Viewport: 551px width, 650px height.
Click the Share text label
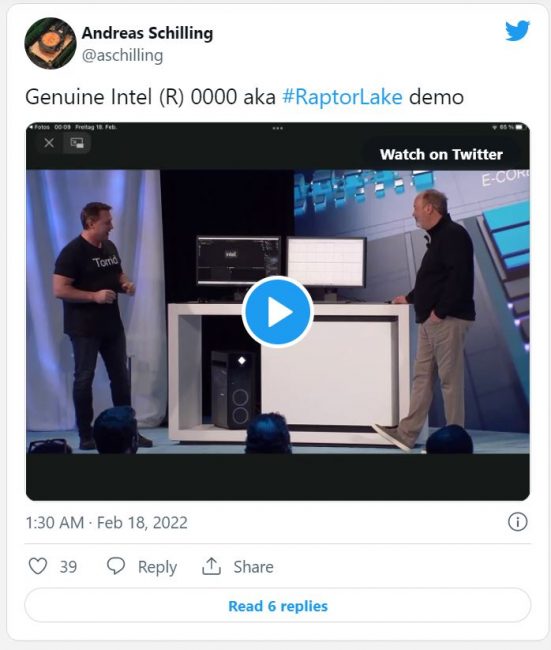coord(253,567)
